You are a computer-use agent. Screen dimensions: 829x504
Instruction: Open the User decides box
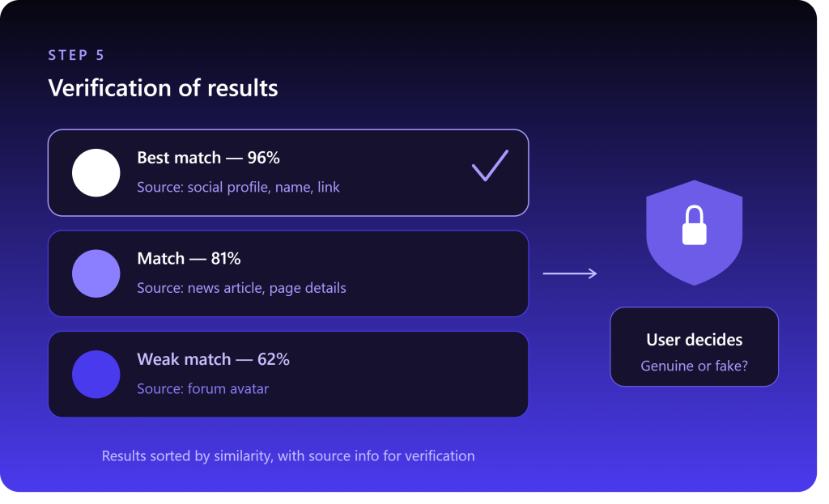(x=694, y=346)
